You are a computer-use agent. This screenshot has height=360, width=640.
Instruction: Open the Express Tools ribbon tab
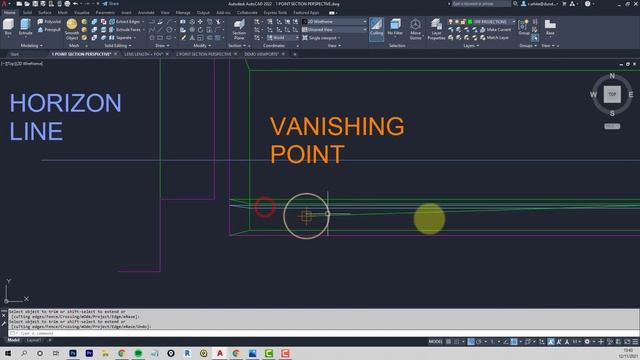pos(275,13)
